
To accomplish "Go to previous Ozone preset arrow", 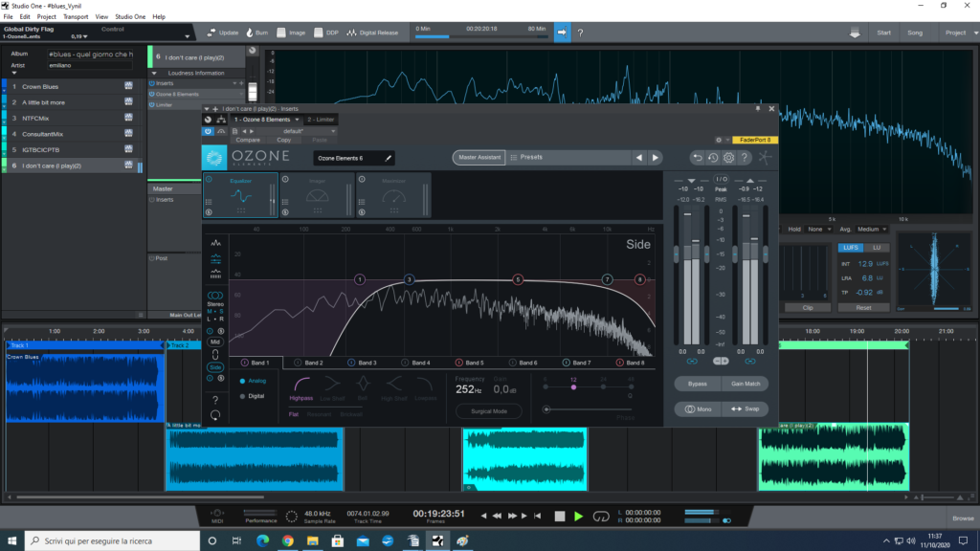I will [x=638, y=158].
